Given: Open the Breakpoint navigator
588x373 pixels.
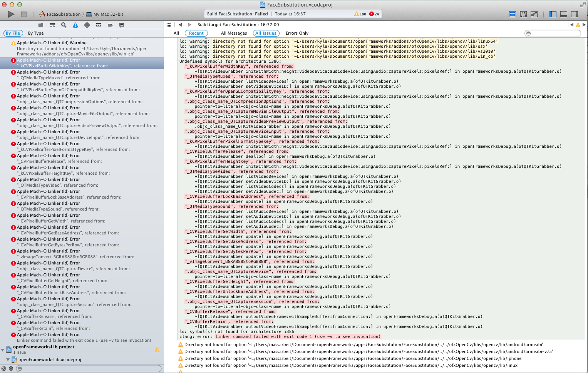Looking at the screenshot, I should [110, 25].
